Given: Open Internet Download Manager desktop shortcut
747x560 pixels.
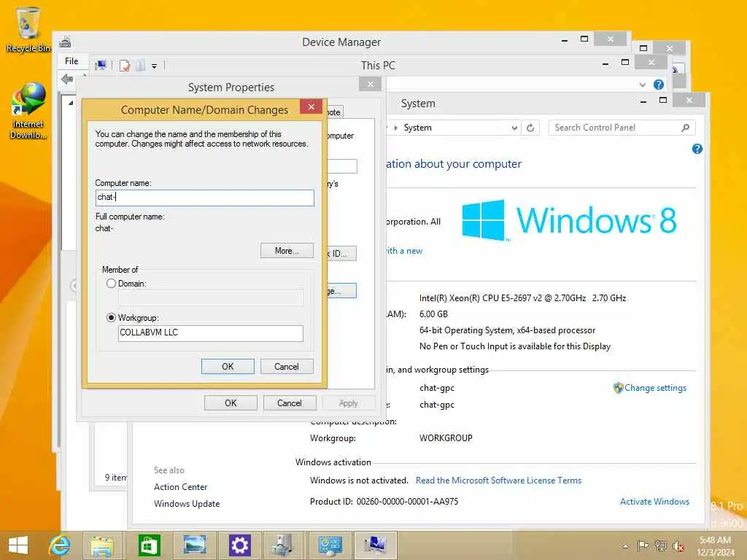Looking at the screenshot, I should point(28,111).
